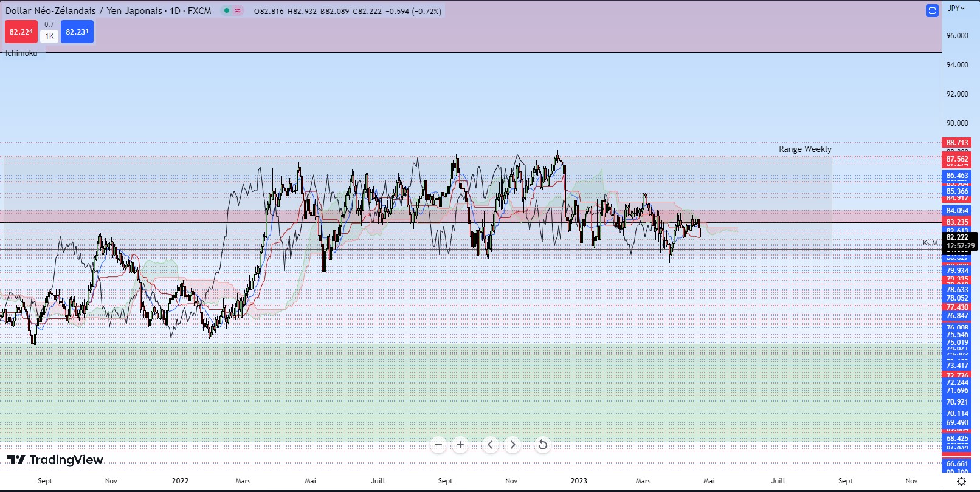Click the blue fullscreen frame icon

pos(932,10)
